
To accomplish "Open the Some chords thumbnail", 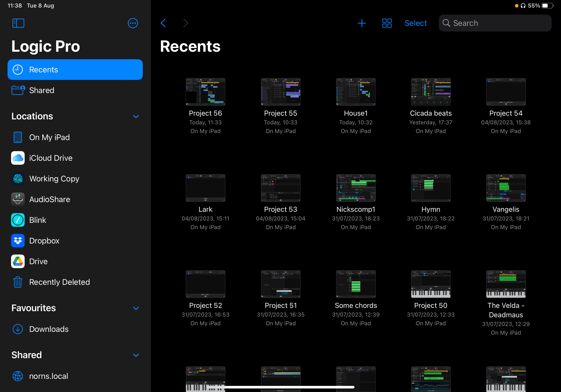I will (x=356, y=284).
